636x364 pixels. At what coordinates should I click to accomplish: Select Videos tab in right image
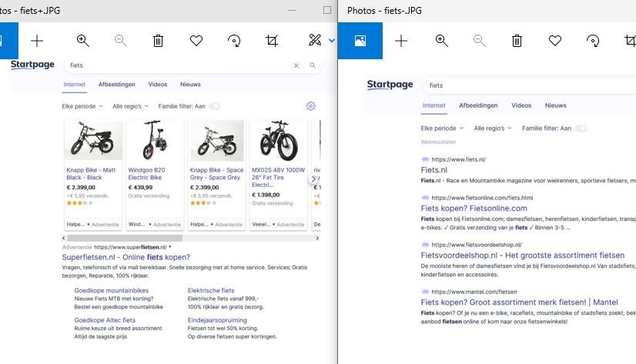[521, 105]
